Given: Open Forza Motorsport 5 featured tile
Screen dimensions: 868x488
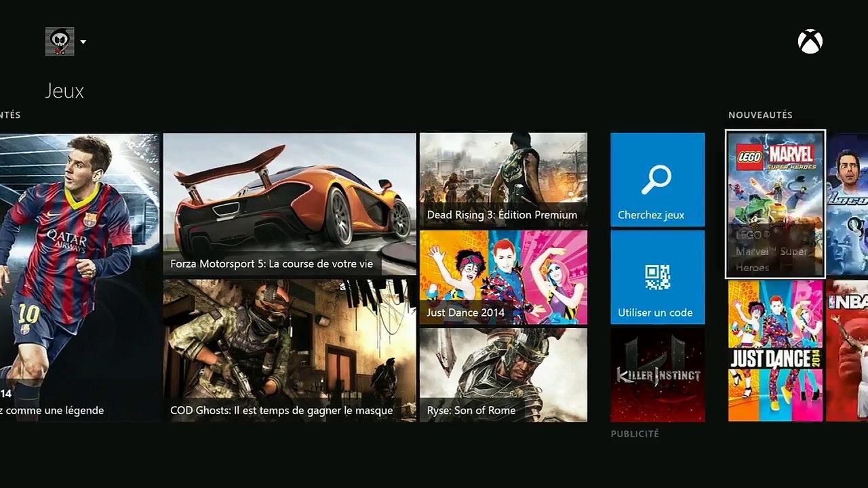Looking at the screenshot, I should pos(290,204).
